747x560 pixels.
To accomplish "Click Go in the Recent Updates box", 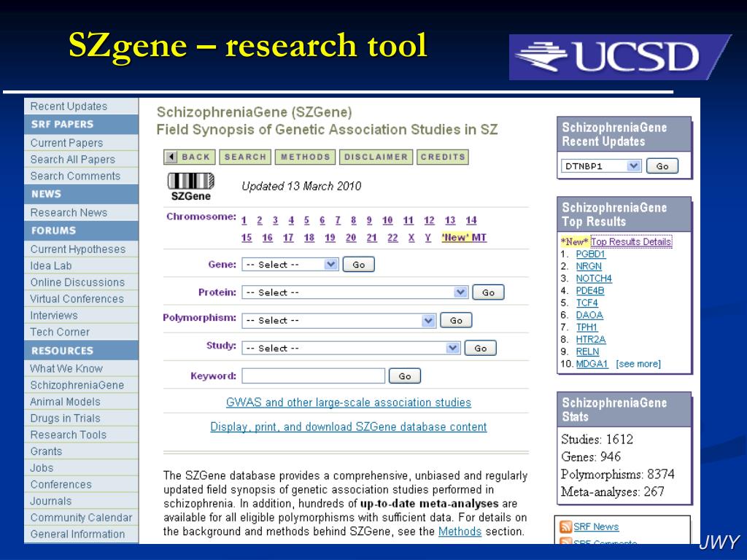I will (662, 166).
